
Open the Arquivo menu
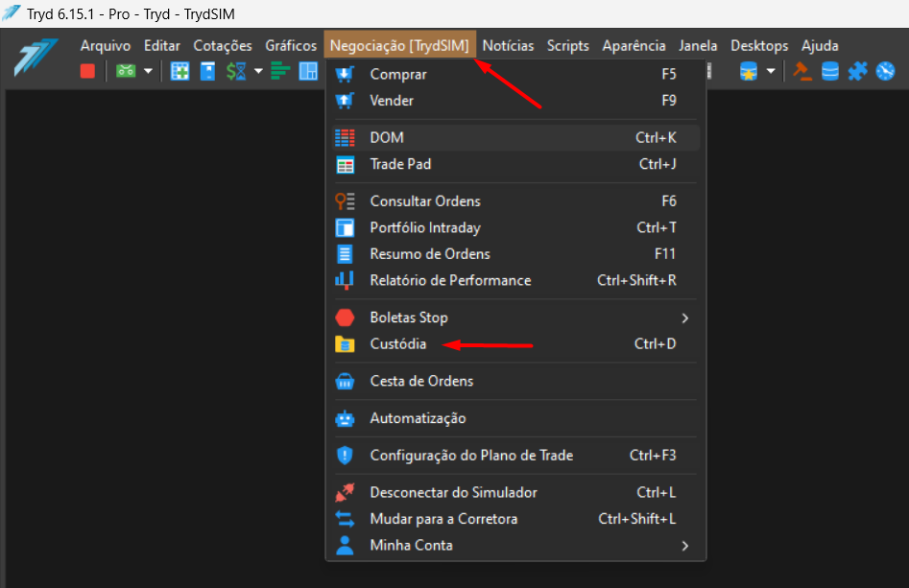pyautogui.click(x=106, y=46)
